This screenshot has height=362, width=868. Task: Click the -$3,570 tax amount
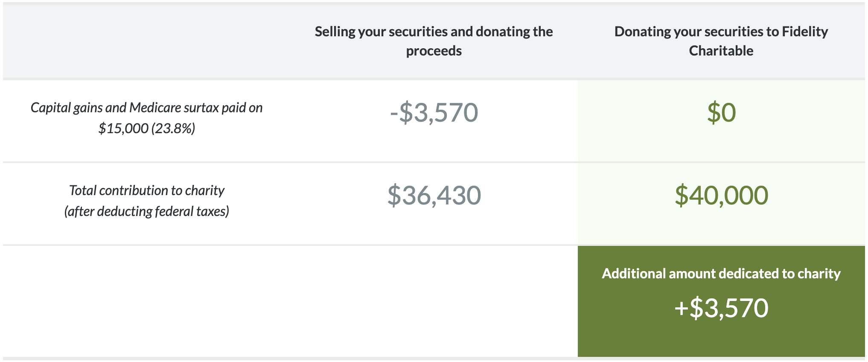tap(434, 113)
